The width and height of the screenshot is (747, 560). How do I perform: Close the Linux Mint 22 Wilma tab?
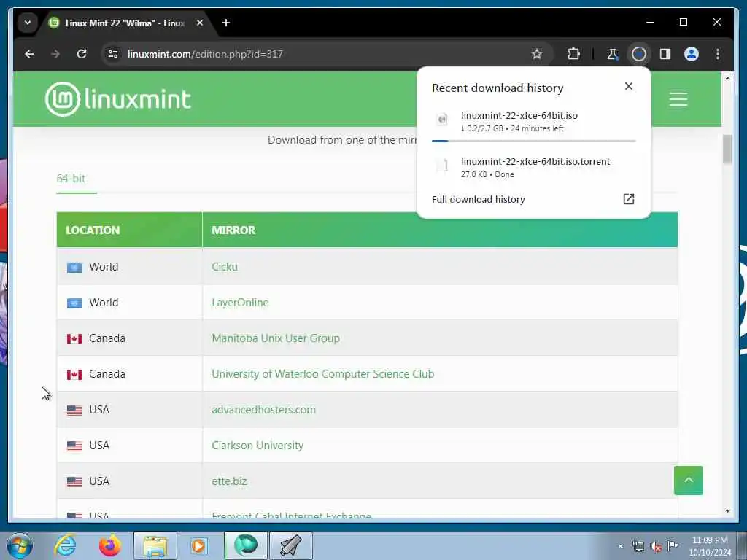pyautogui.click(x=200, y=23)
